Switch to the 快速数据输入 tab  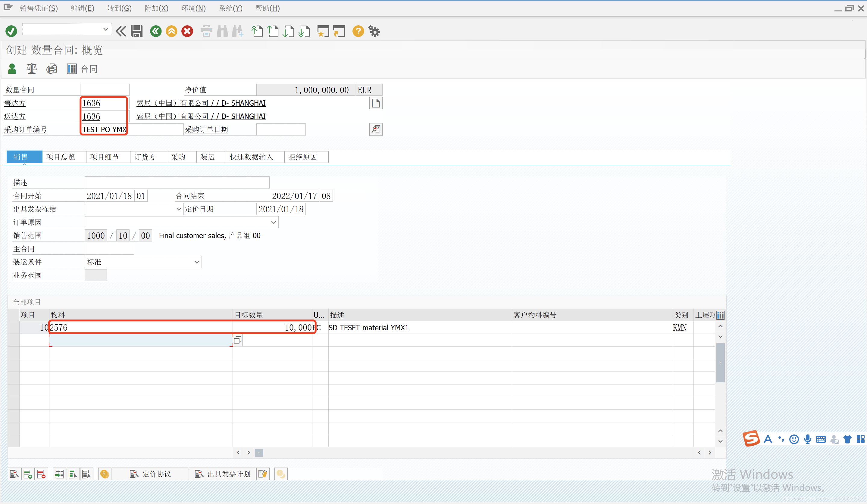tap(255, 157)
